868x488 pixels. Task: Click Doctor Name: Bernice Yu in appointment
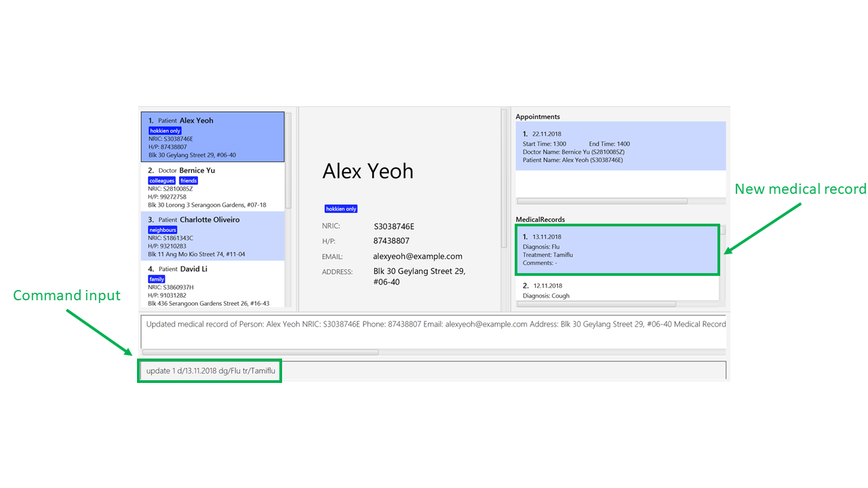pyautogui.click(x=574, y=152)
